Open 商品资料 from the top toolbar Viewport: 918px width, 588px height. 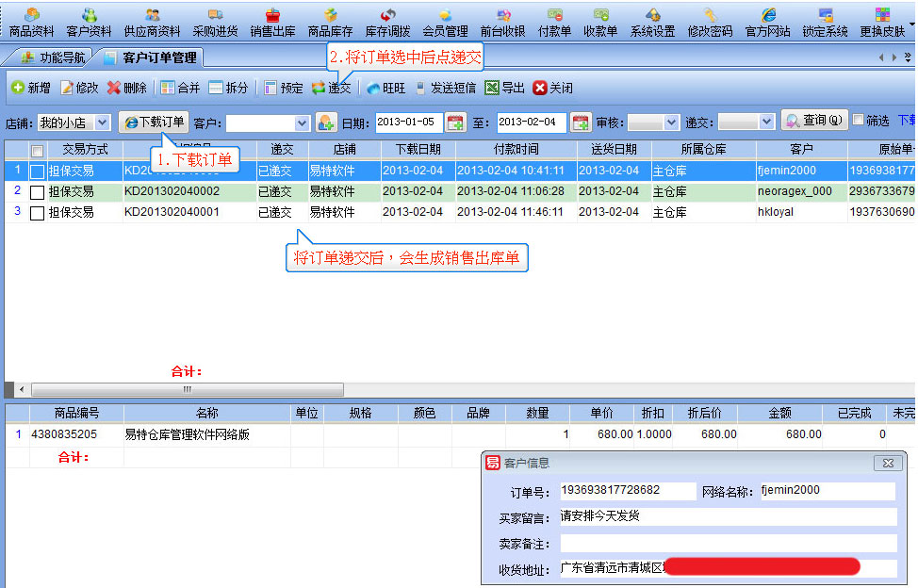pos(31,22)
